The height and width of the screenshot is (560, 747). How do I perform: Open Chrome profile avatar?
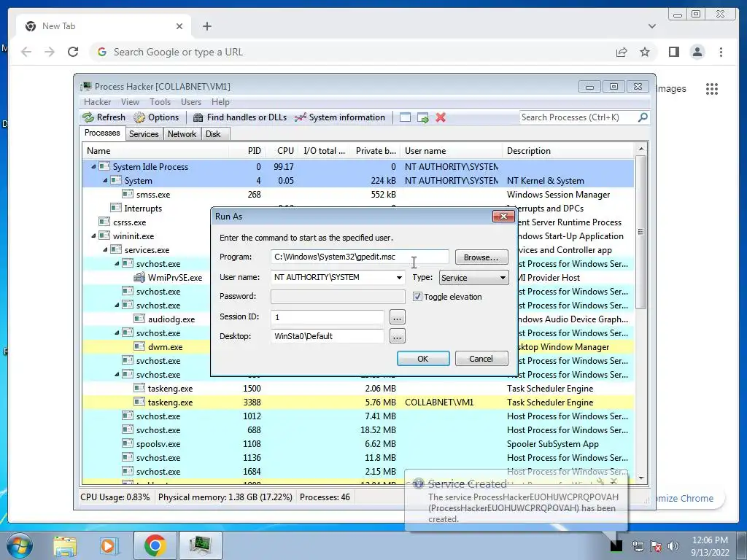[697, 52]
